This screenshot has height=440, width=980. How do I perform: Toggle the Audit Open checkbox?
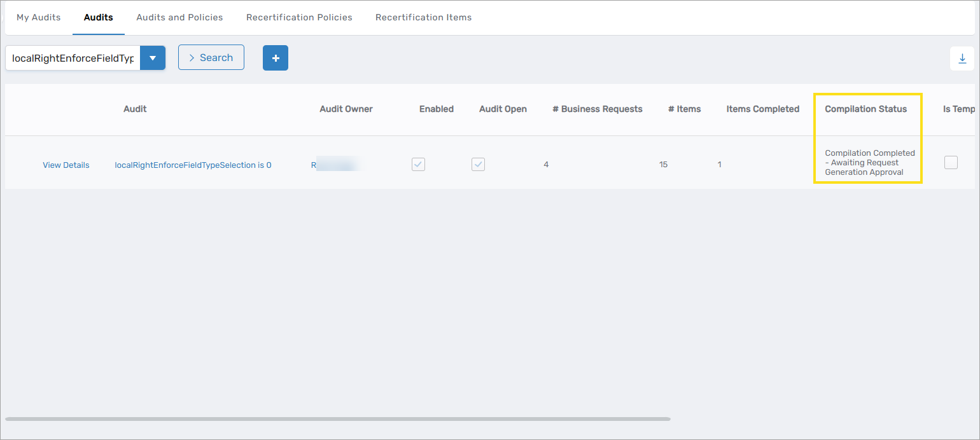(478, 165)
